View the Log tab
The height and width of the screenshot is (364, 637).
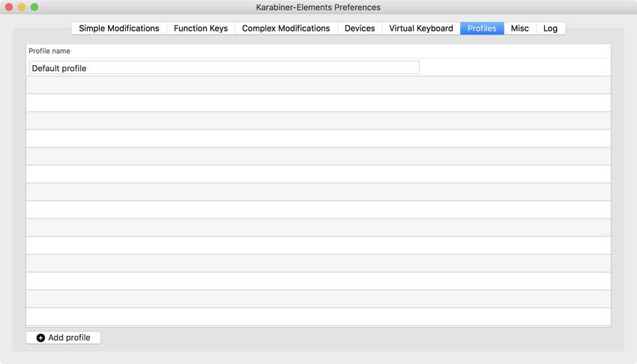pyautogui.click(x=550, y=28)
